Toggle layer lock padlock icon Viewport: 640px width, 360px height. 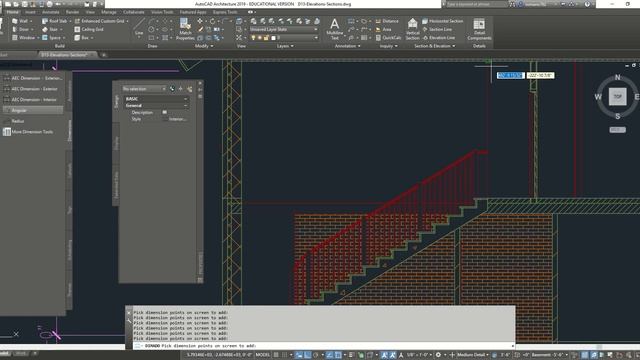(266, 38)
